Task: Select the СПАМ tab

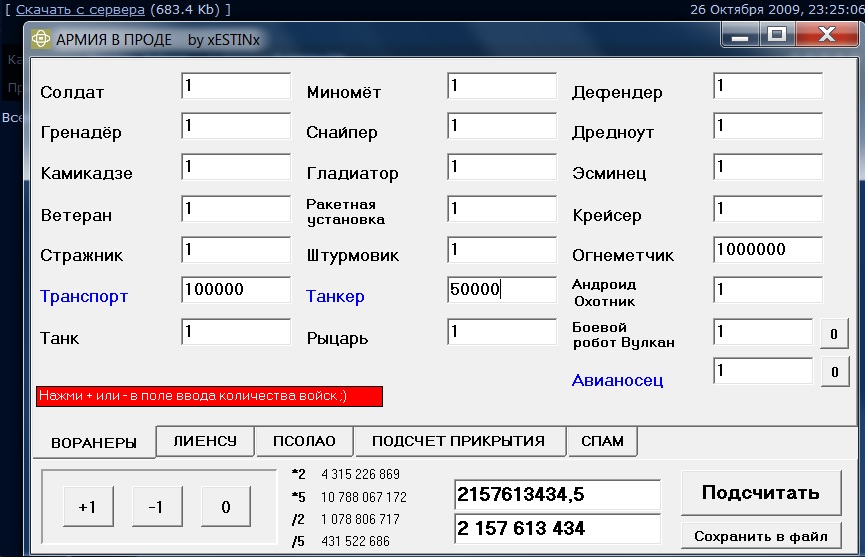Action: [x=602, y=441]
